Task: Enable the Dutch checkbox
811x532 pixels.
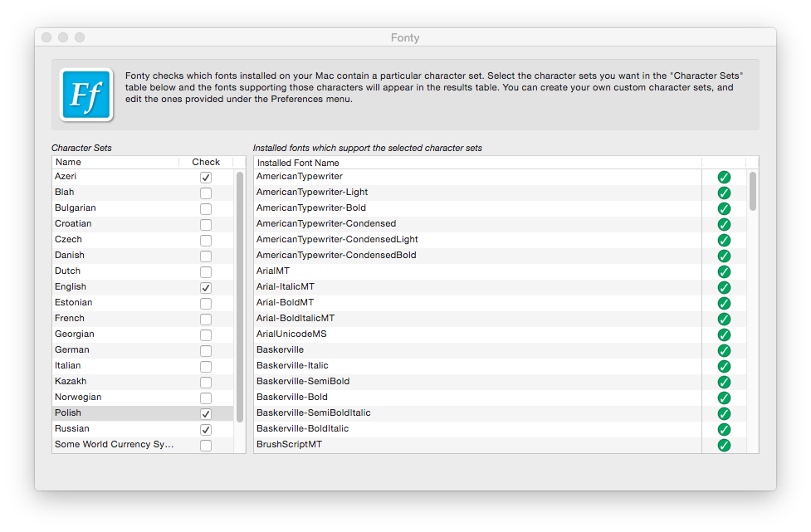Action: pyautogui.click(x=206, y=272)
